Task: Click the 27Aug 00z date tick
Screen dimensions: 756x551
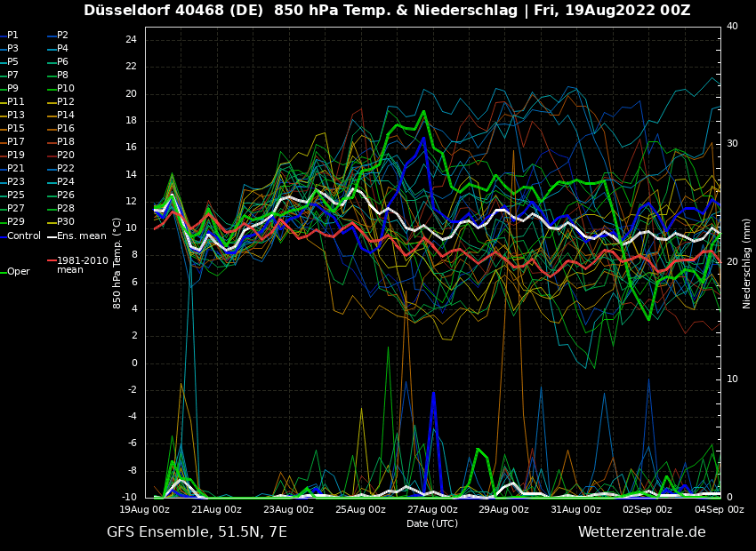Action: 432,510
